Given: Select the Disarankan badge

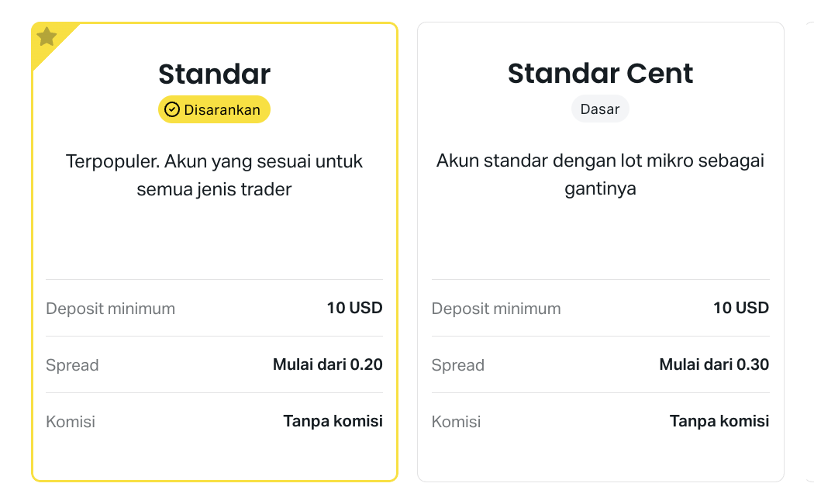Looking at the screenshot, I should click(215, 109).
